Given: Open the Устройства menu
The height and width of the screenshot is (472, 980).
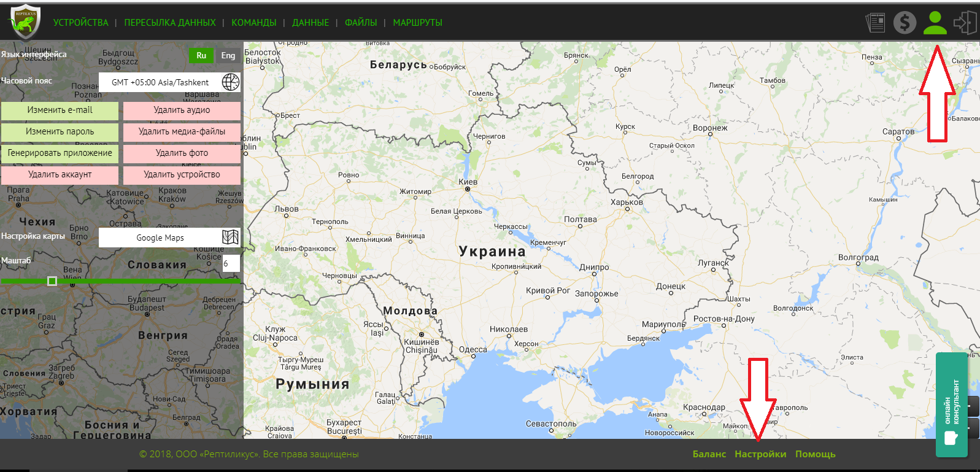Looking at the screenshot, I should [x=80, y=23].
